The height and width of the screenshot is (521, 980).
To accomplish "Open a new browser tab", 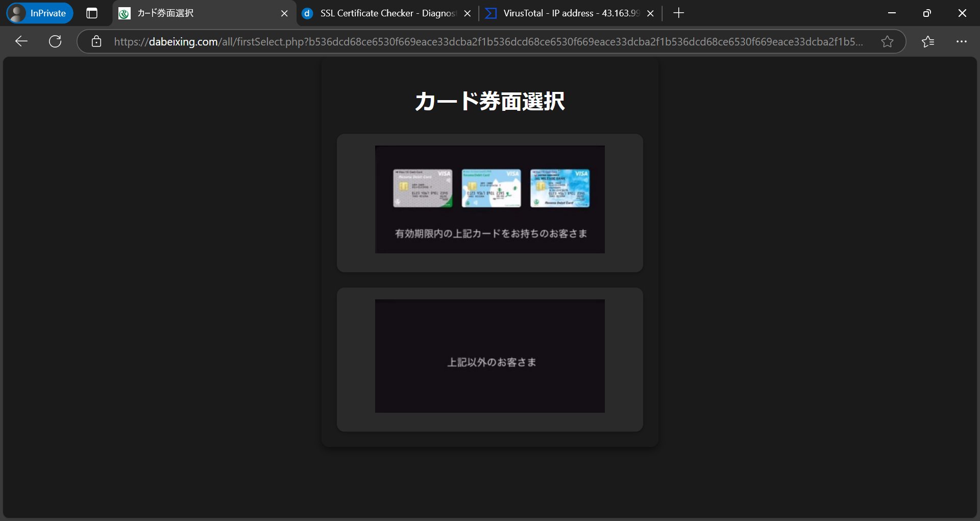I will [x=678, y=13].
